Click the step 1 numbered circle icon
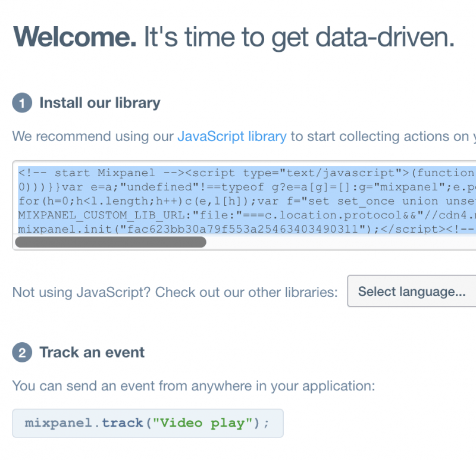 click(21, 102)
